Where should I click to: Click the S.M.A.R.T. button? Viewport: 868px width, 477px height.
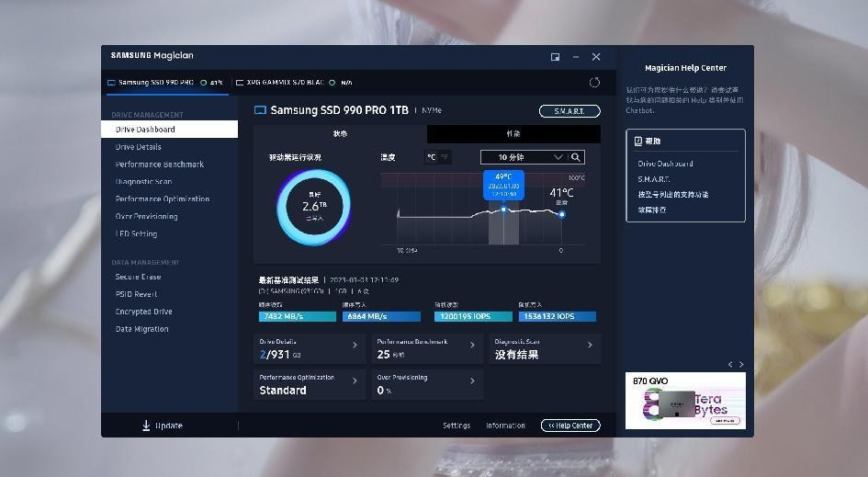point(569,111)
